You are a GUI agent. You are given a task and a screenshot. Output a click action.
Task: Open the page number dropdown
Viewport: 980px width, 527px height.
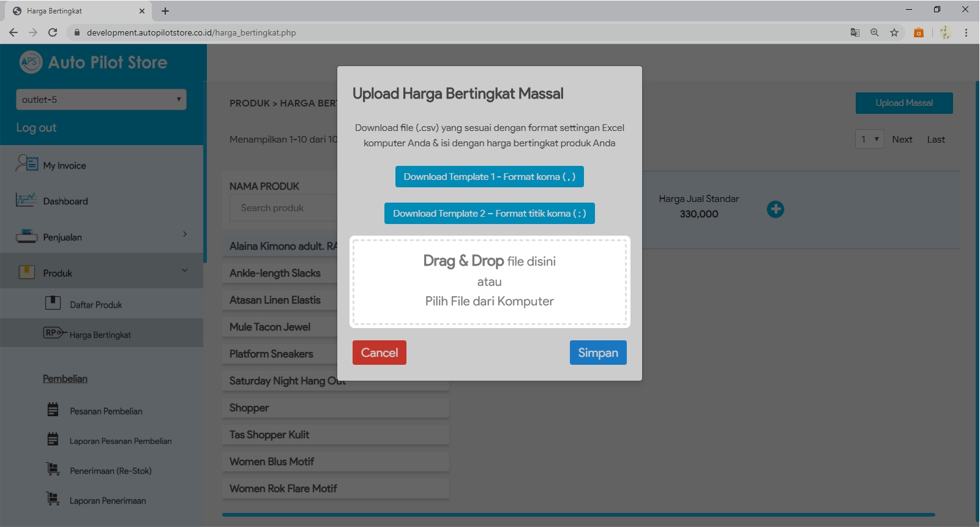coord(869,140)
